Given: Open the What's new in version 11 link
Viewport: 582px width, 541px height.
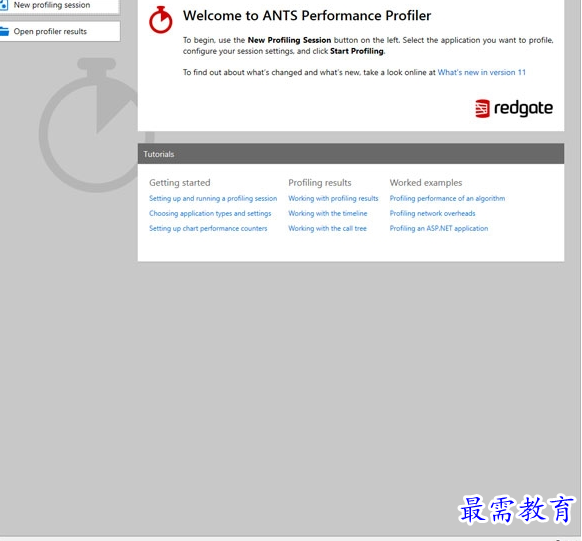Looking at the screenshot, I should click(x=481, y=72).
